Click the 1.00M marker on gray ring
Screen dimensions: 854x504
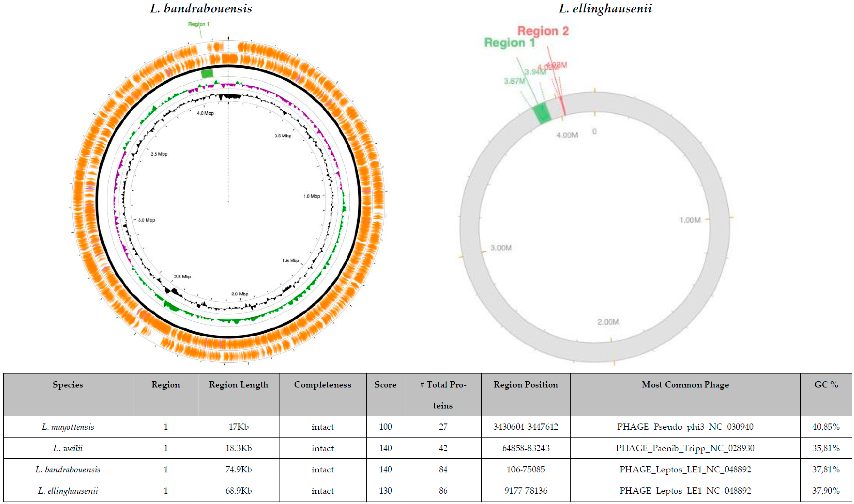point(690,220)
